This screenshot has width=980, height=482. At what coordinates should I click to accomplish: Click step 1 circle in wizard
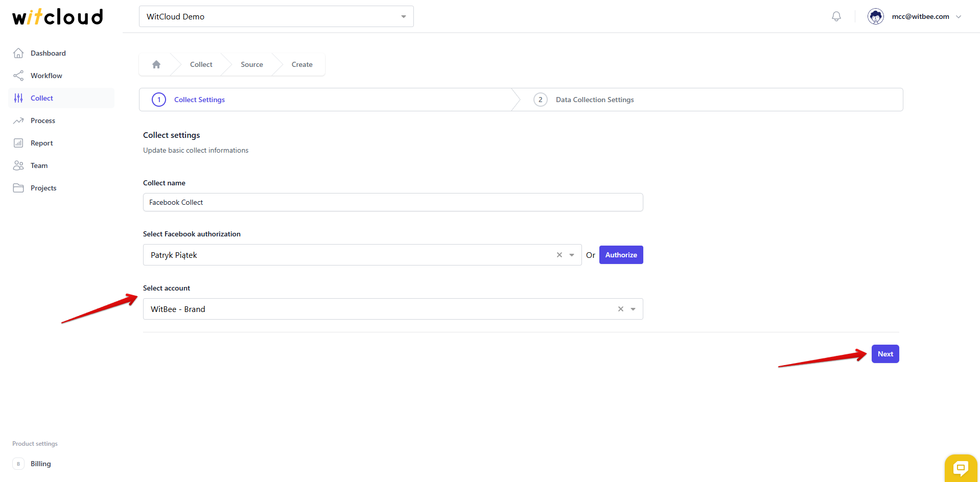click(x=159, y=100)
